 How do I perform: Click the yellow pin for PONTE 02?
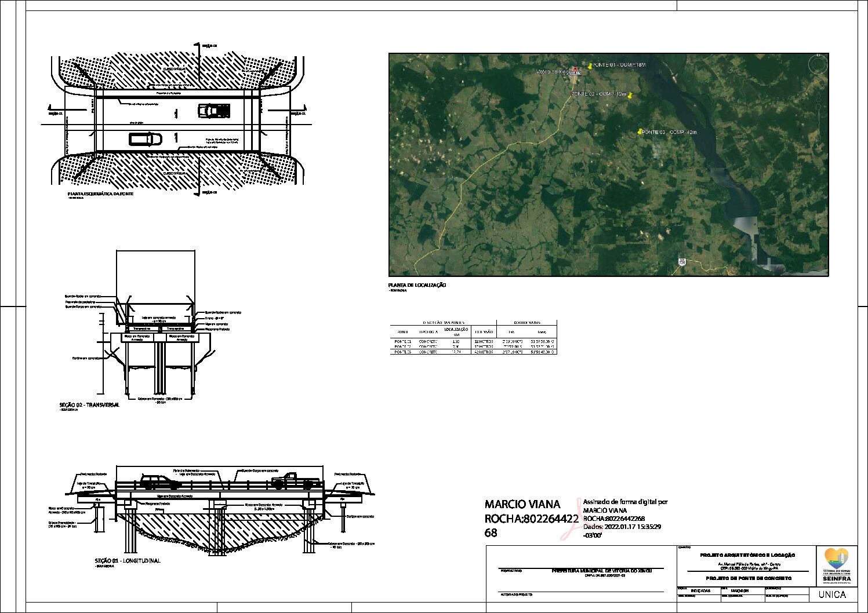[x=630, y=95]
